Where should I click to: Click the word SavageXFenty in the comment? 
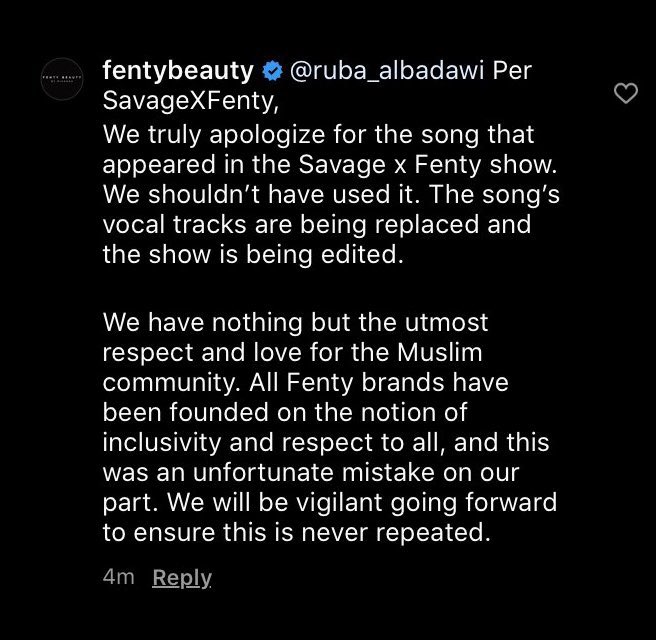190,101
